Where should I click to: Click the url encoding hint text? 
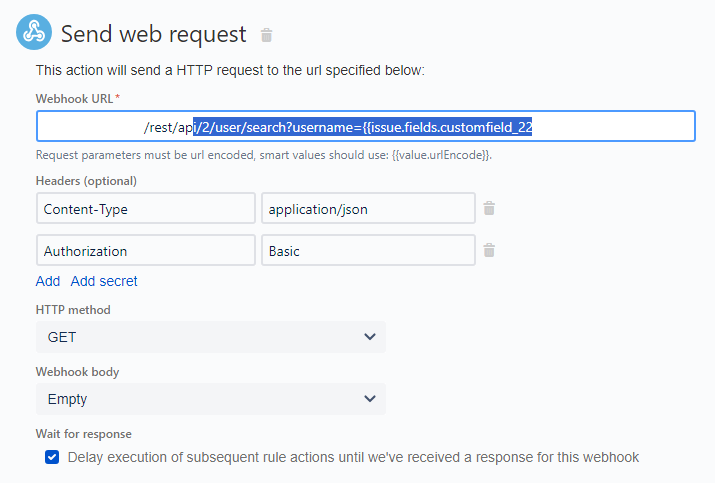[264, 155]
